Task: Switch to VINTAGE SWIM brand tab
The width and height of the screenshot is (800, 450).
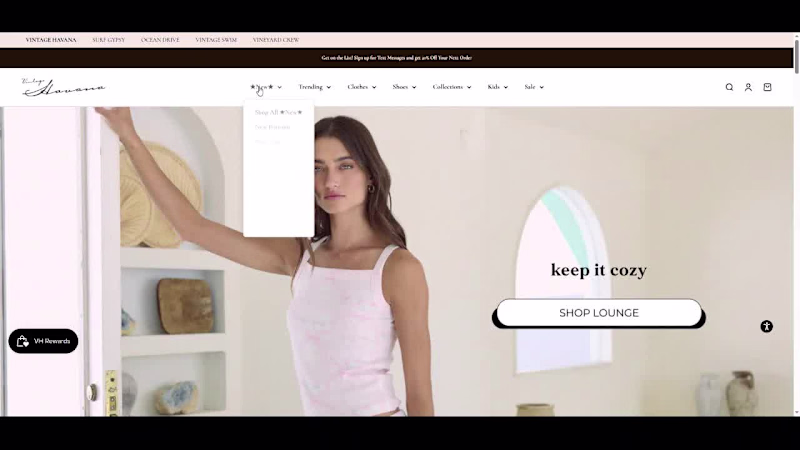Action: click(216, 40)
